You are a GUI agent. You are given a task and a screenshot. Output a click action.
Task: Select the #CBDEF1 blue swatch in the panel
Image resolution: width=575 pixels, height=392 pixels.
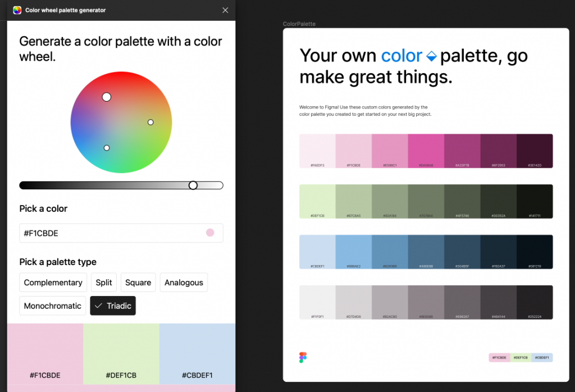[x=197, y=354]
